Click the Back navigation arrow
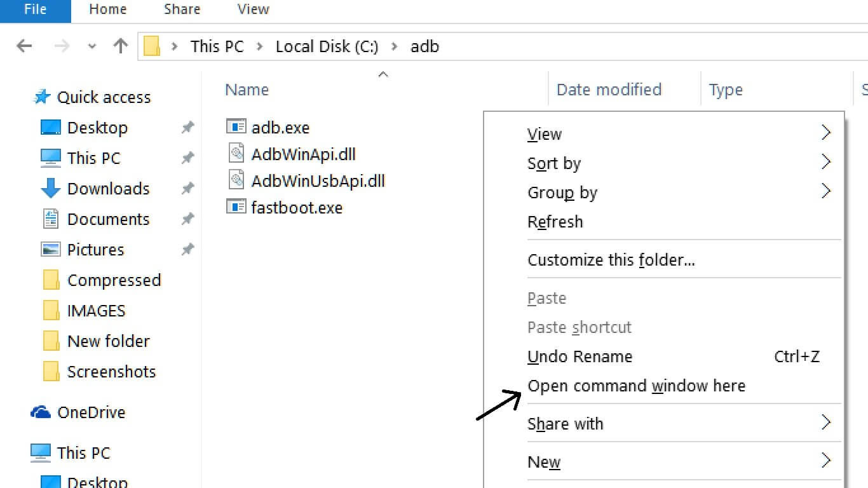868x488 pixels. (24, 46)
